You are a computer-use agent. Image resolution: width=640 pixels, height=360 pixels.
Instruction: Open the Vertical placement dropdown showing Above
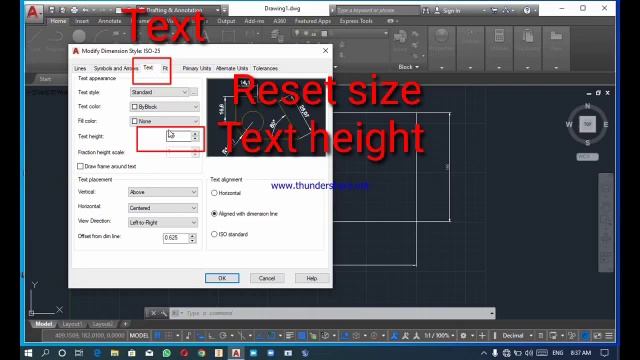point(163,192)
